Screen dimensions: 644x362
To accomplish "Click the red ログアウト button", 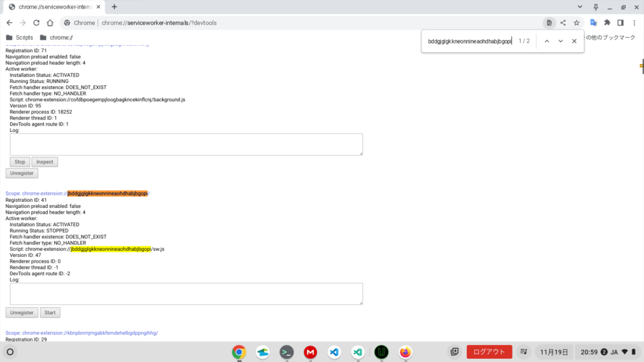I will (489, 352).
